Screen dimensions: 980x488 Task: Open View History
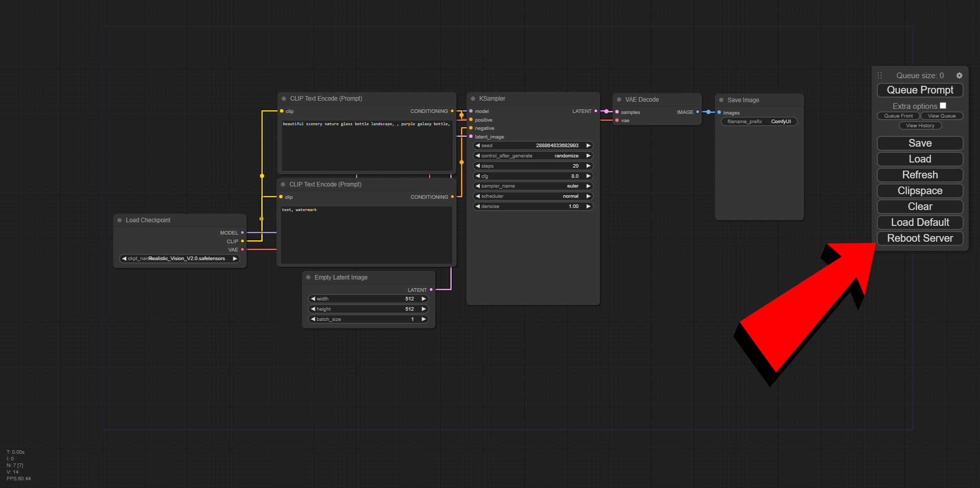pos(920,126)
